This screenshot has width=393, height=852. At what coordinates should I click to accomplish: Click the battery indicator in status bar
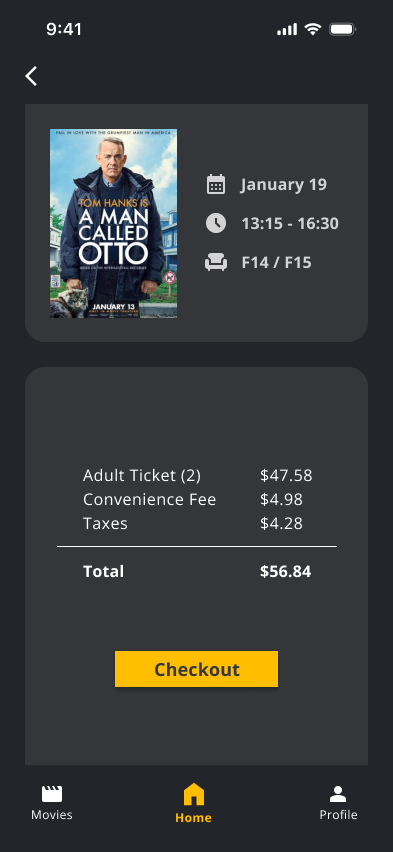tap(342, 29)
